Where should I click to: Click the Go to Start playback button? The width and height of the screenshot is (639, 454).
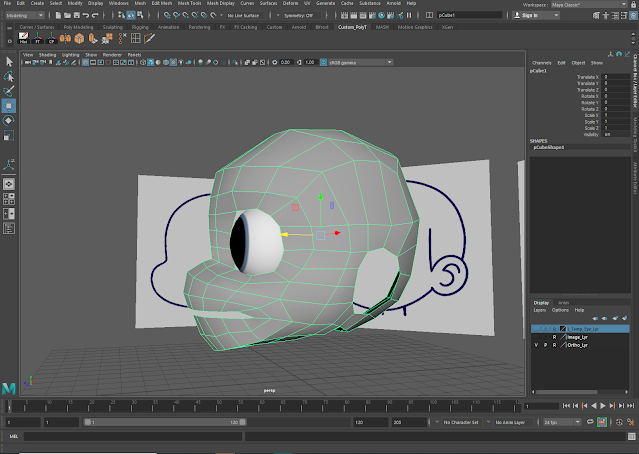coord(567,406)
